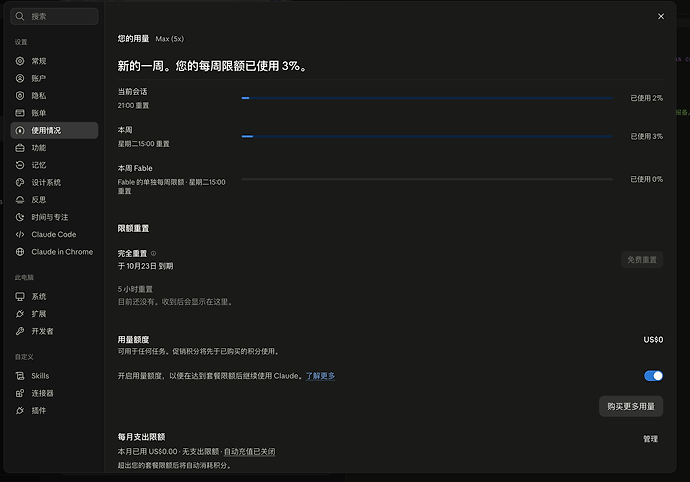The height and width of the screenshot is (482, 690).
Task: Click the Max (5x) plan label
Action: [x=170, y=39]
